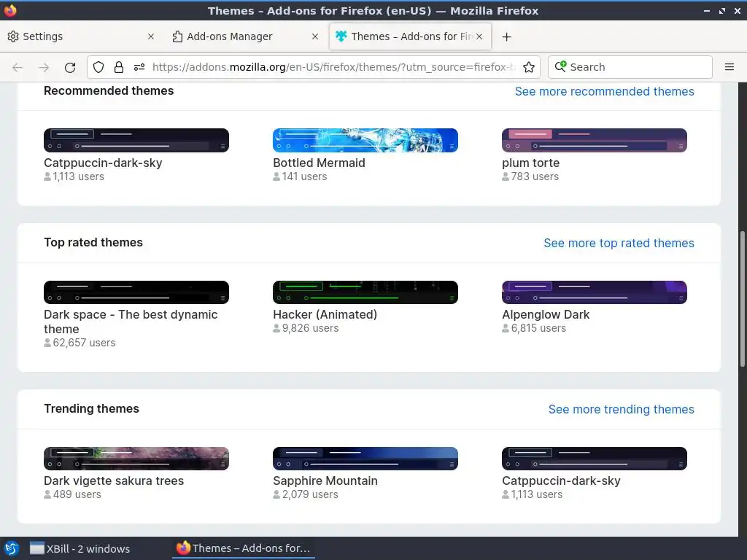
Task: Open plum torte theme preview image
Action: coord(595,141)
